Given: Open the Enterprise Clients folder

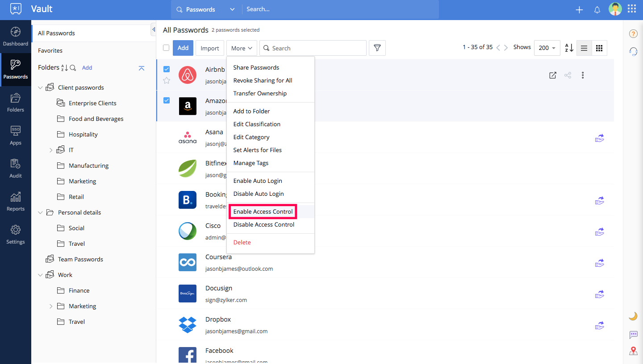Looking at the screenshot, I should [x=92, y=103].
